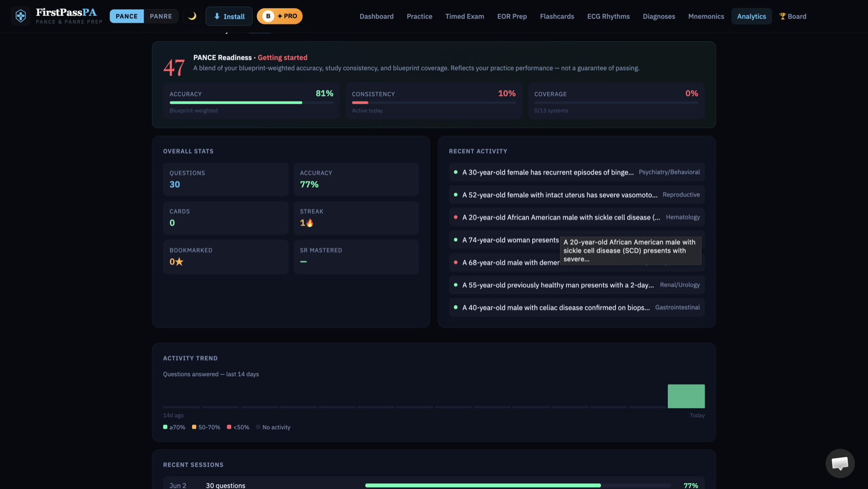Click the FirstPassPA shield logo icon
This screenshot has width=868, height=489.
pyautogui.click(x=21, y=16)
